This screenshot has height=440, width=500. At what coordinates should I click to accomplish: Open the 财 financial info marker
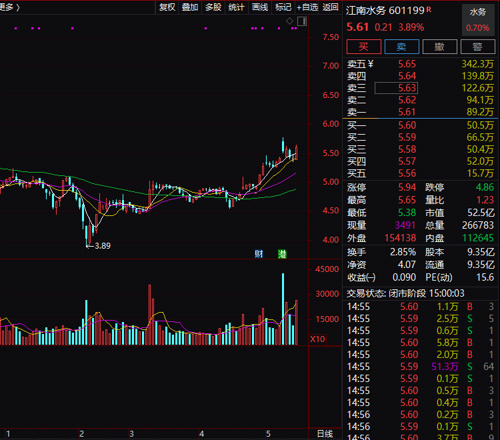(259, 254)
